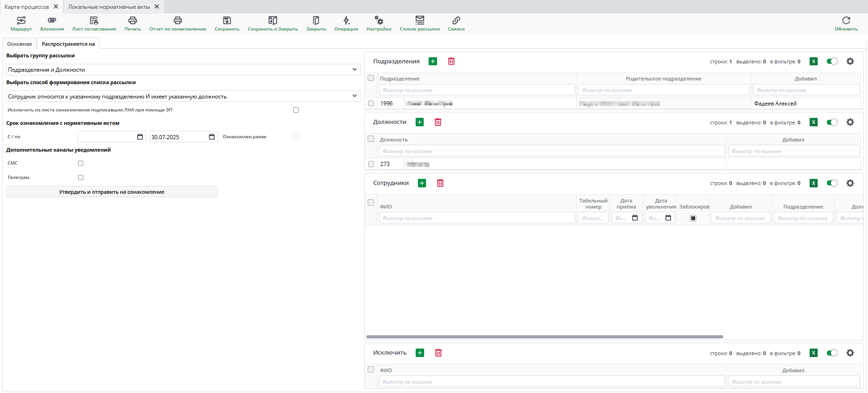Click ФИО filter in Сотрудники
Image resolution: width=868 pixels, height=393 pixels.
pos(477,218)
